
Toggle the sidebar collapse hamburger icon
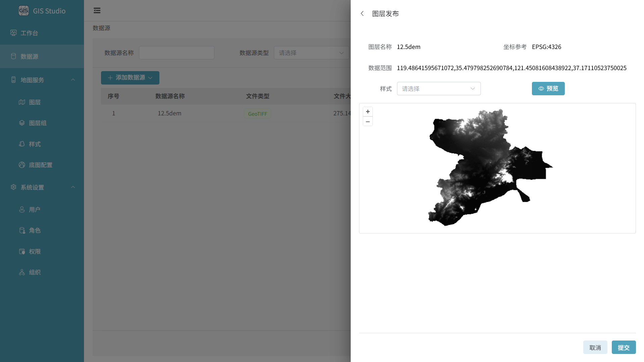point(97,10)
